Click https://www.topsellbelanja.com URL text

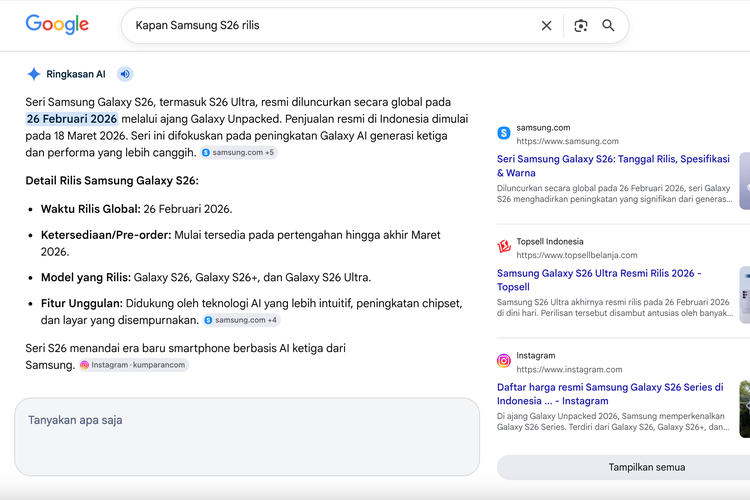tap(577, 256)
